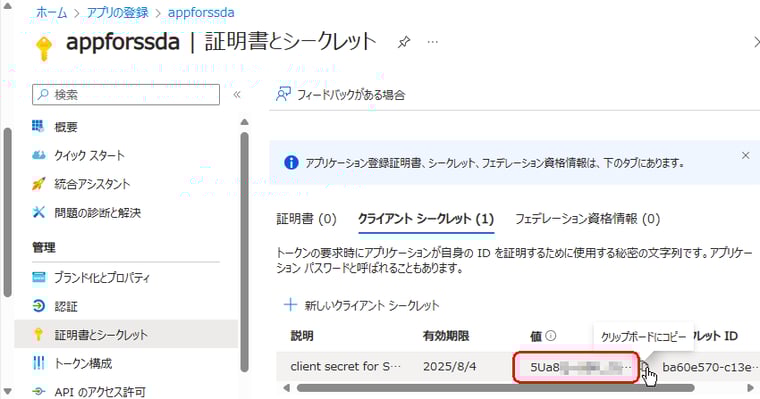Select the 2025/8/4 expiry cell
Screen dimensions: 760x399
pos(449,367)
